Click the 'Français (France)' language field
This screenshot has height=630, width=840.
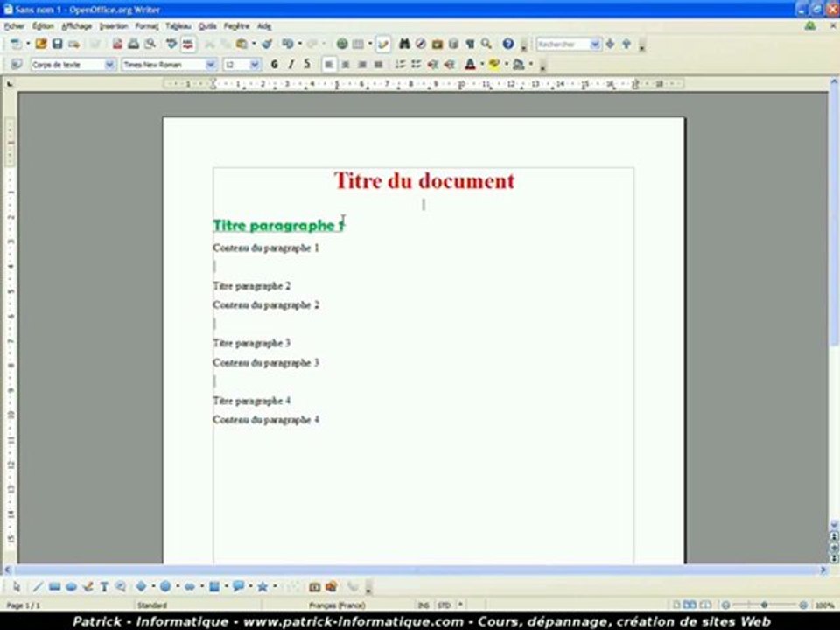337,605
